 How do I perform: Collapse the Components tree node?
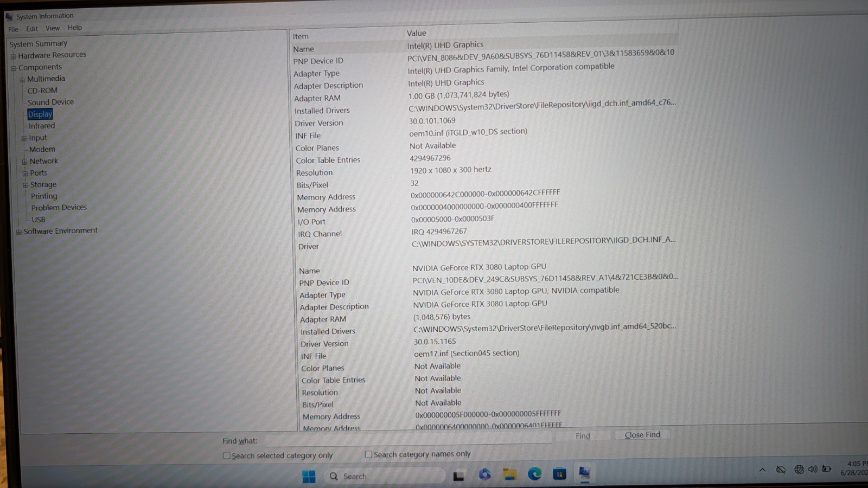click(14, 68)
